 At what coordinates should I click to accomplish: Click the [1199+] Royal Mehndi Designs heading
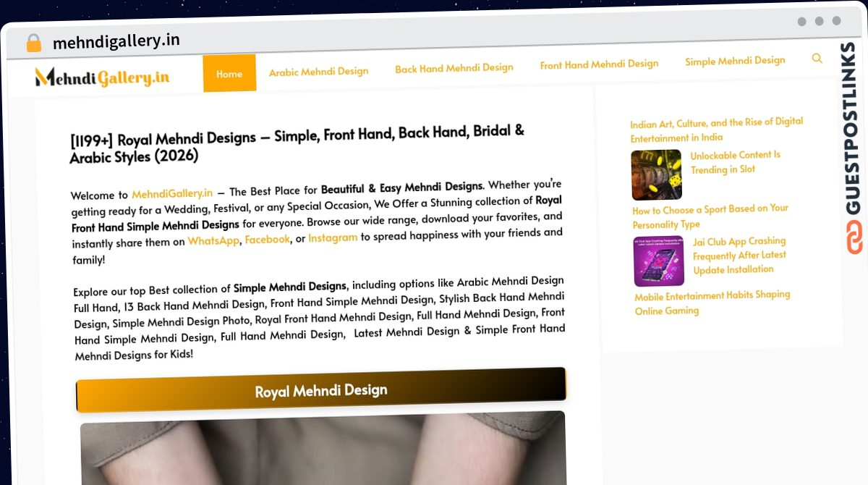coord(297,143)
